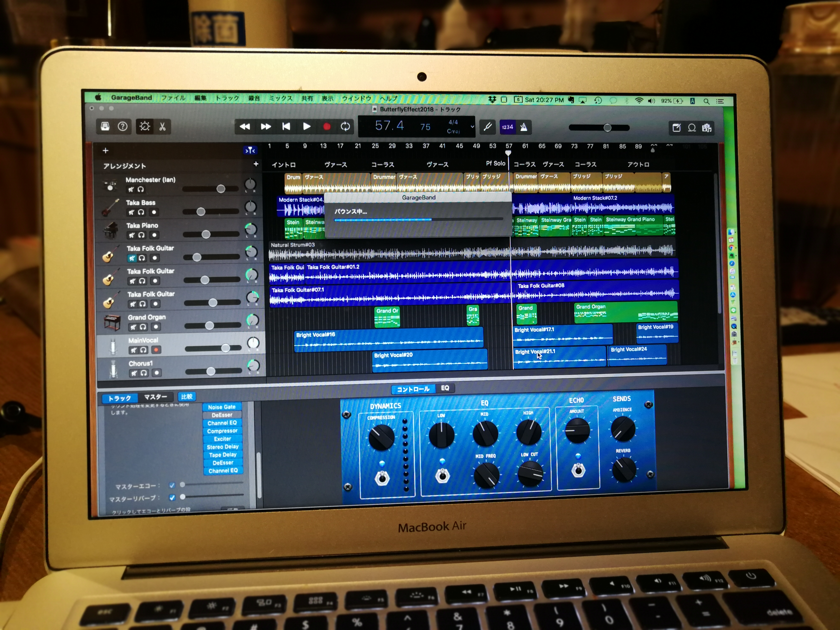Click the tempo value 75
The width and height of the screenshot is (840, 630).
[425, 127]
